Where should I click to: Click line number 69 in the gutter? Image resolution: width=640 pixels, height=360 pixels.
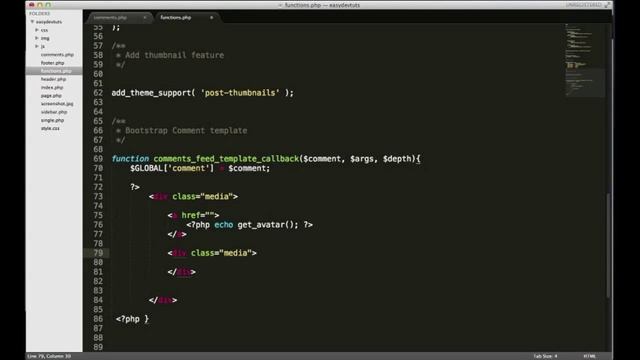click(98, 159)
